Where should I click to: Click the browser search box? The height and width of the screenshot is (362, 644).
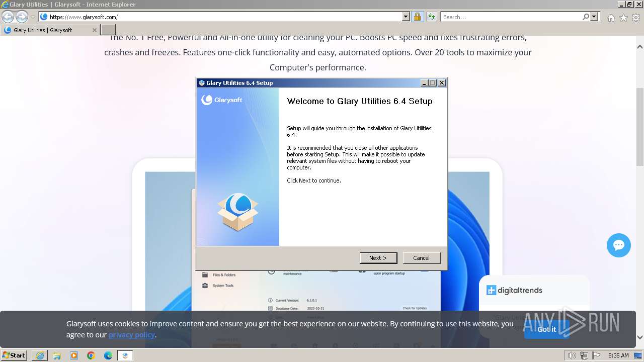512,17
